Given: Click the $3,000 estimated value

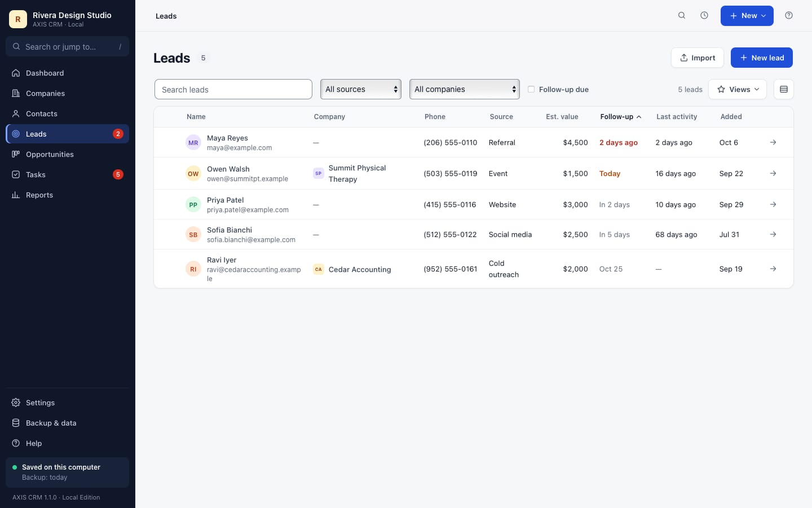Looking at the screenshot, I should (x=575, y=204).
